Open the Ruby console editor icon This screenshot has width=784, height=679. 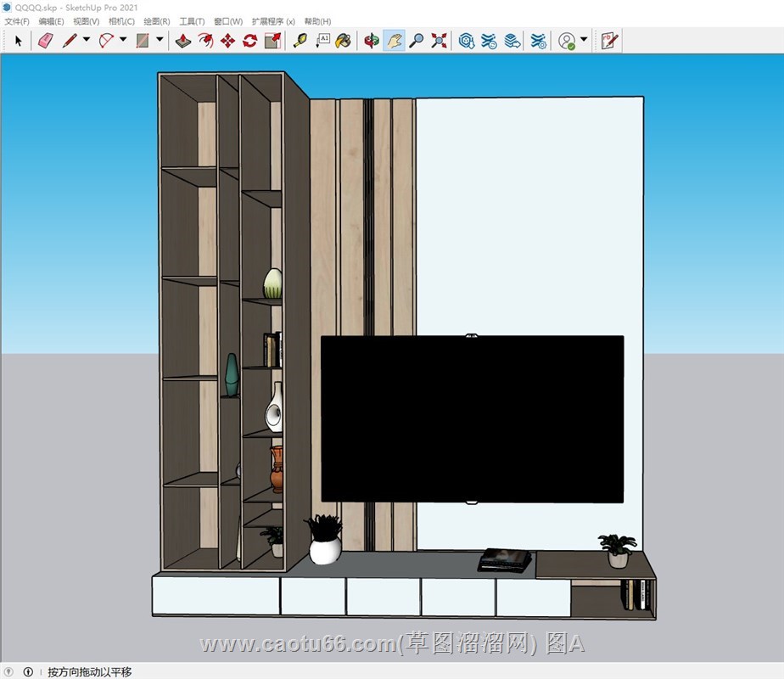pyautogui.click(x=608, y=40)
